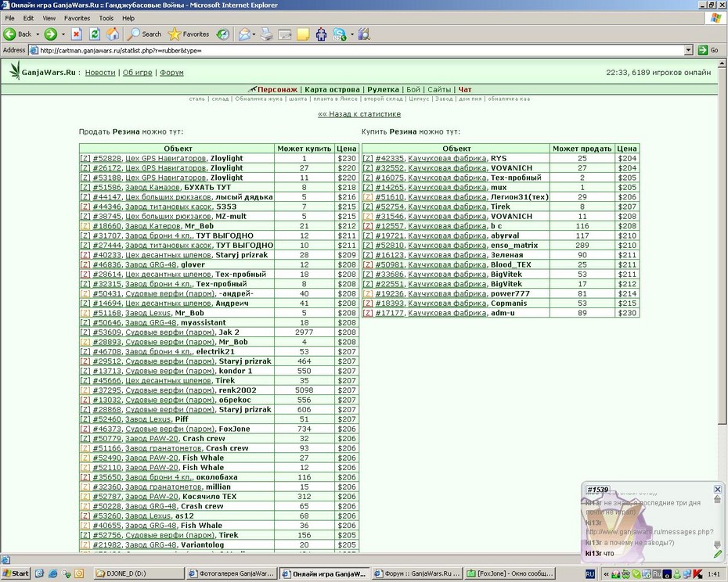Expand the Mail button dropdown arrow

(x=254, y=34)
